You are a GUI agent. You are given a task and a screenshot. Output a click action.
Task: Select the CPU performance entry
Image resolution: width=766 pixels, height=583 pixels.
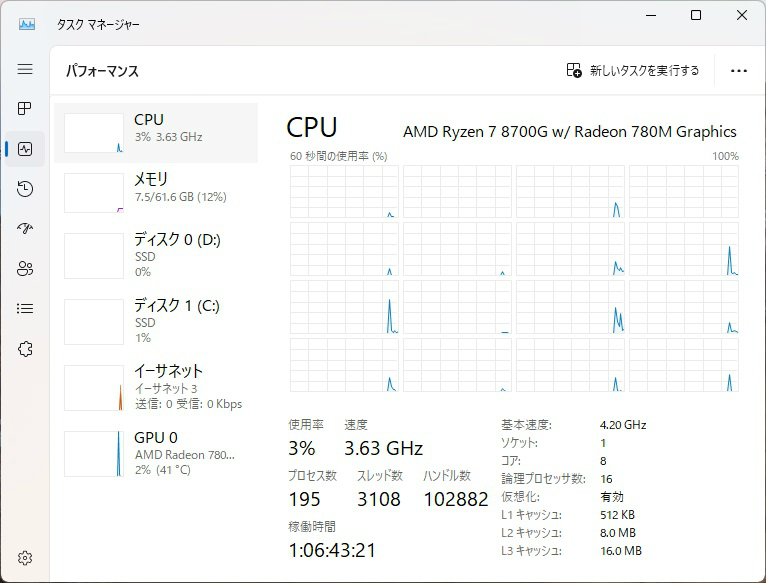point(155,132)
